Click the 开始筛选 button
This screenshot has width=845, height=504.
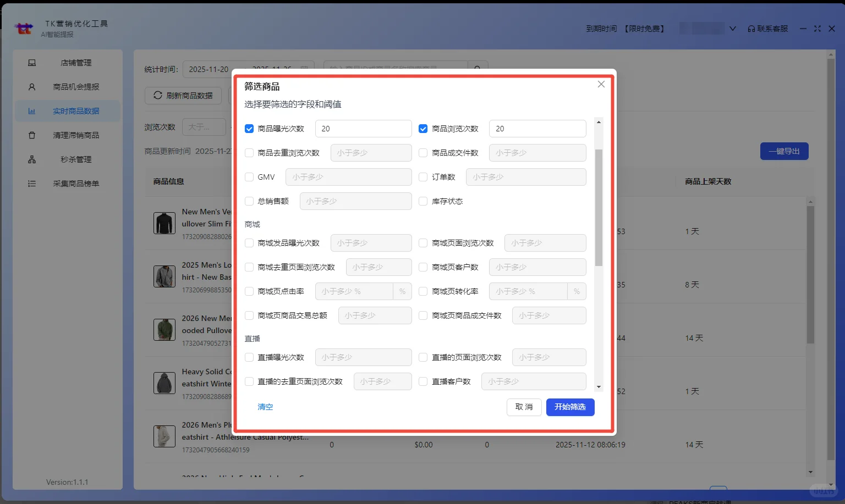point(570,407)
